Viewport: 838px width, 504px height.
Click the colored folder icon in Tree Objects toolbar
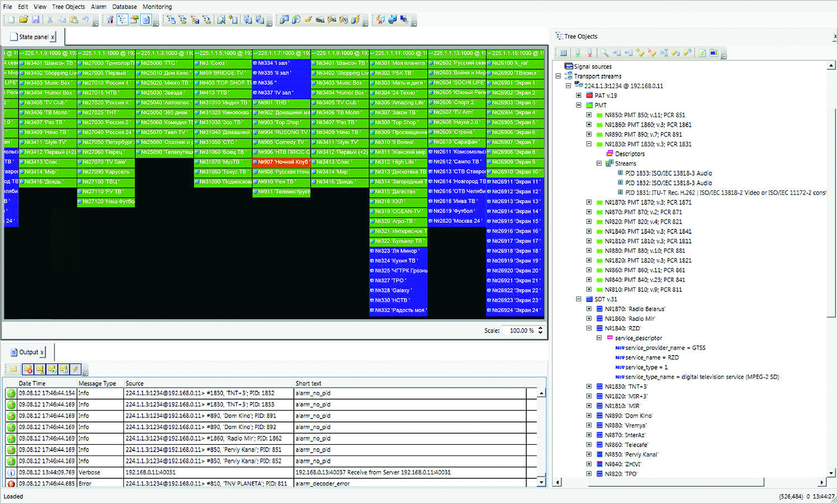pos(714,52)
